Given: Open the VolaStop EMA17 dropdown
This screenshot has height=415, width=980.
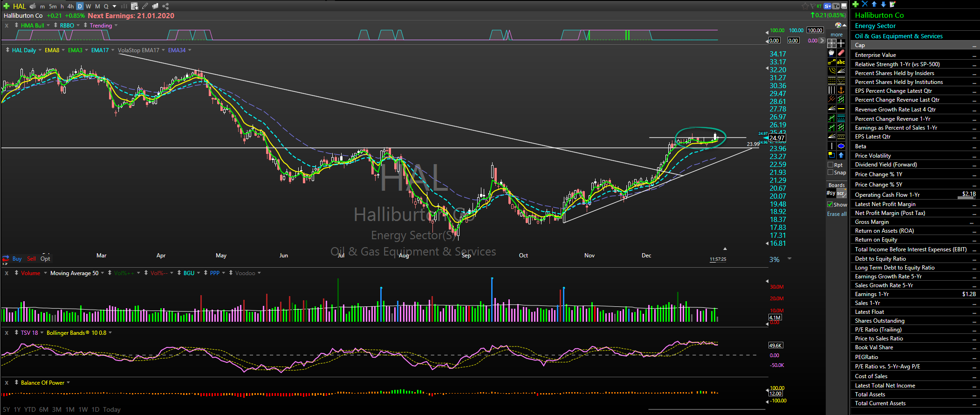Looking at the screenshot, I should [163, 50].
